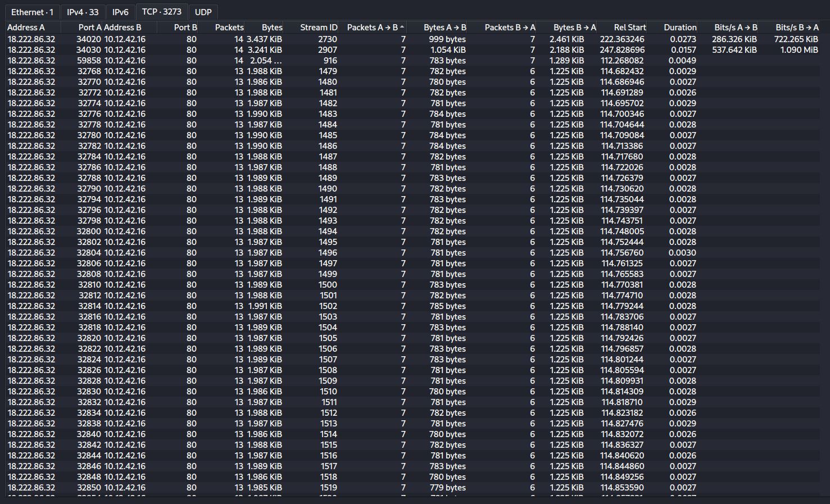Open the IPv4 · 33 tab
830x504 pixels.
83,12
